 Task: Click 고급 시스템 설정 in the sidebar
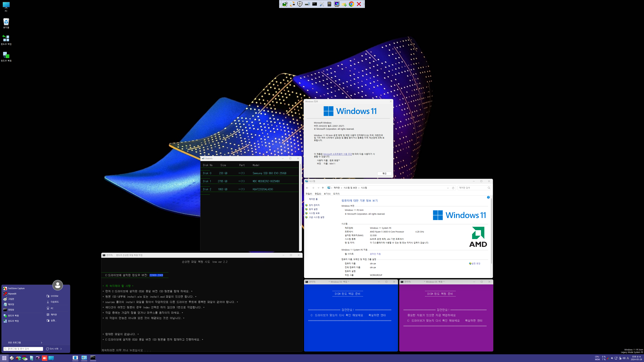click(316, 217)
